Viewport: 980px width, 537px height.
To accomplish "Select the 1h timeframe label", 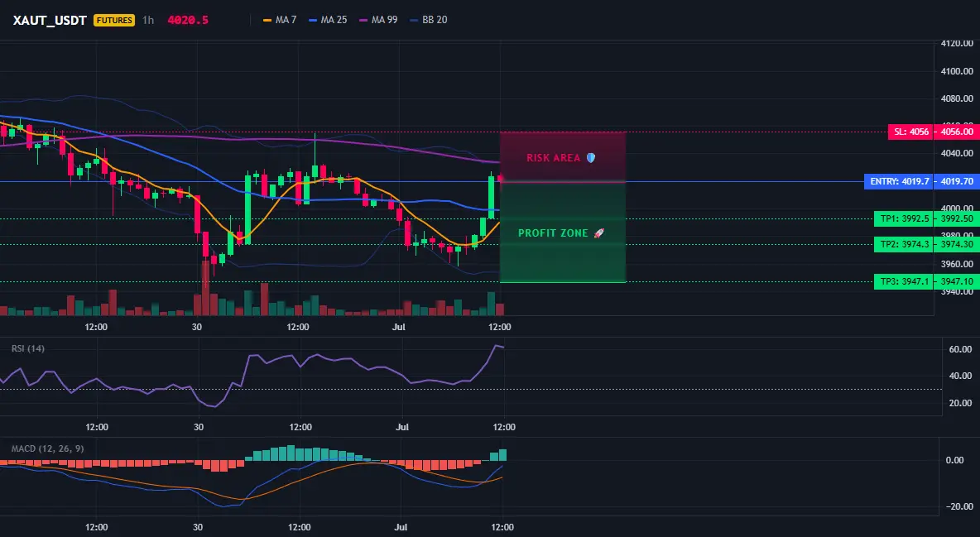I will tap(148, 20).
